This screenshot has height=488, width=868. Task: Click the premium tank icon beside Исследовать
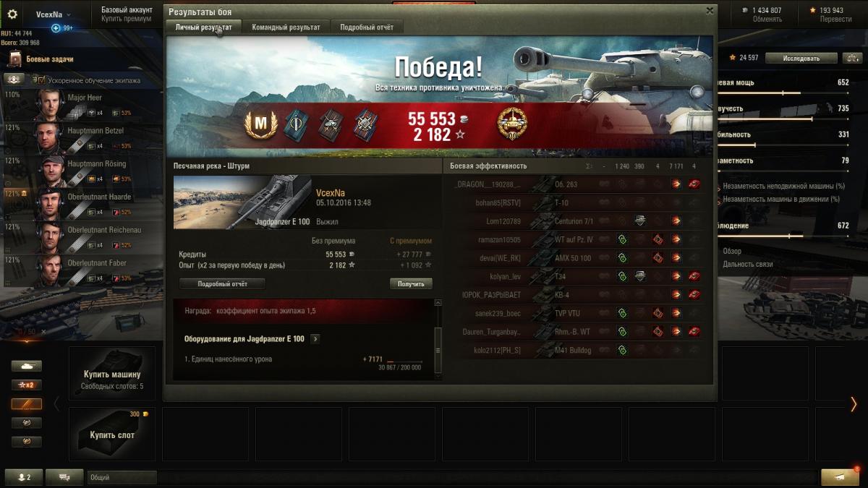tap(854, 58)
